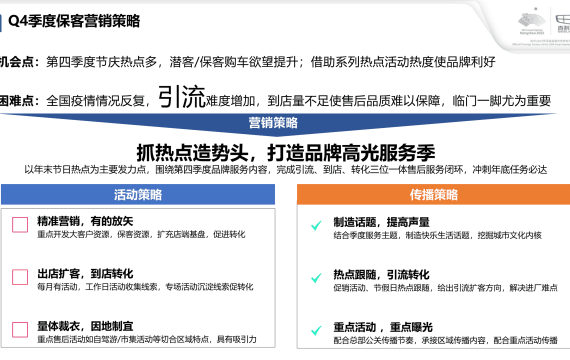The width and height of the screenshot is (570, 360).
Task: Click the slide title Q4季度保客营销策略
Action: coord(74,21)
